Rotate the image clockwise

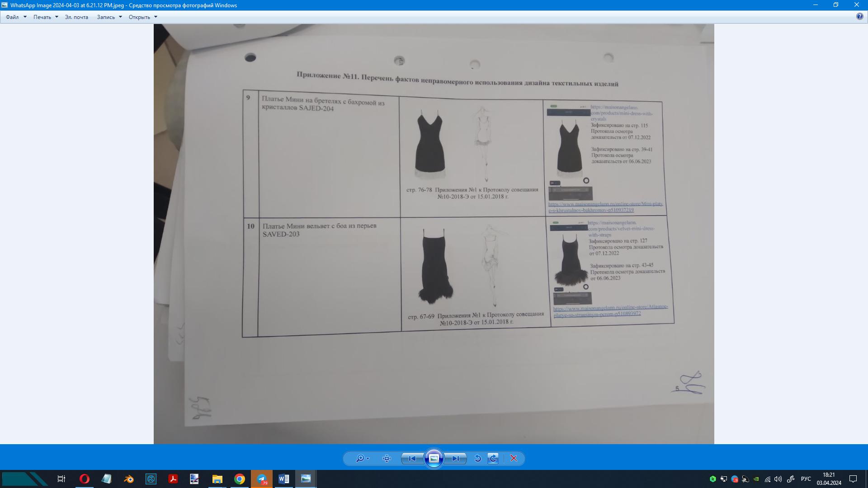point(493,458)
